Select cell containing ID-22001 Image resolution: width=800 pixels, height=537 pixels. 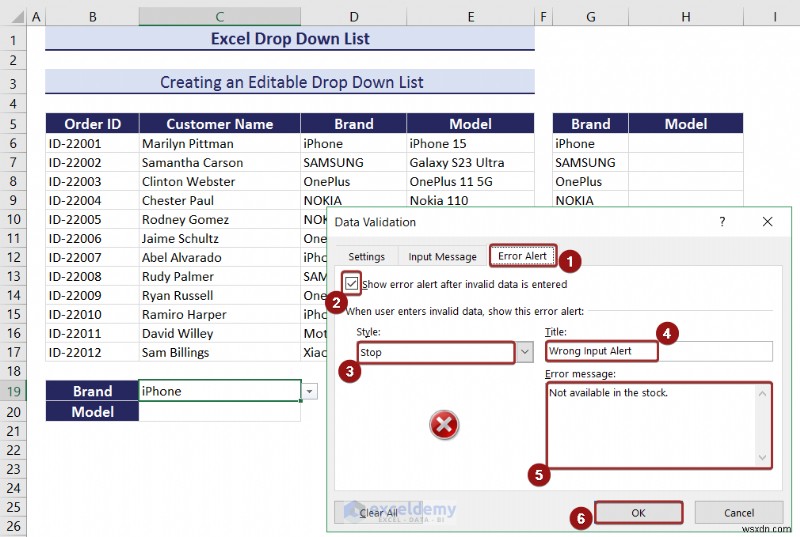click(92, 143)
